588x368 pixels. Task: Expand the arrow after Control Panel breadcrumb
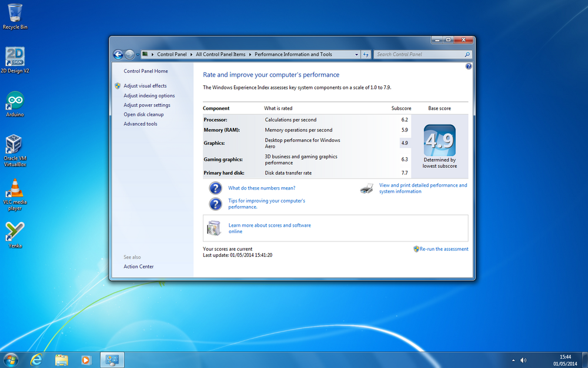(x=191, y=54)
